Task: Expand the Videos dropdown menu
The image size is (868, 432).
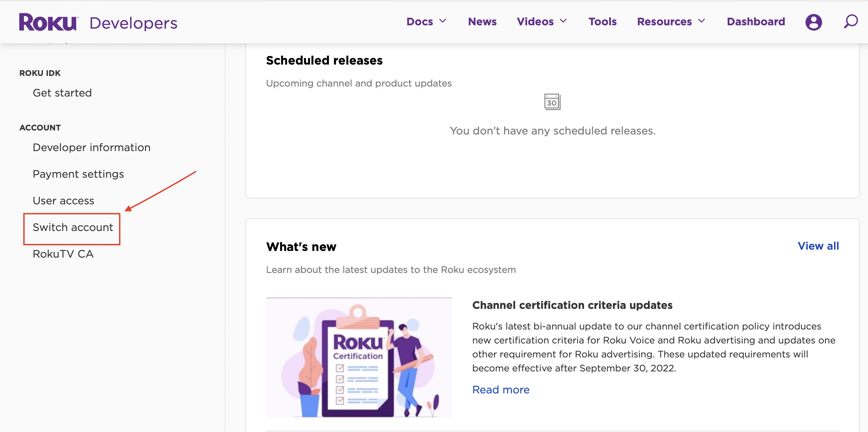Action: [542, 22]
